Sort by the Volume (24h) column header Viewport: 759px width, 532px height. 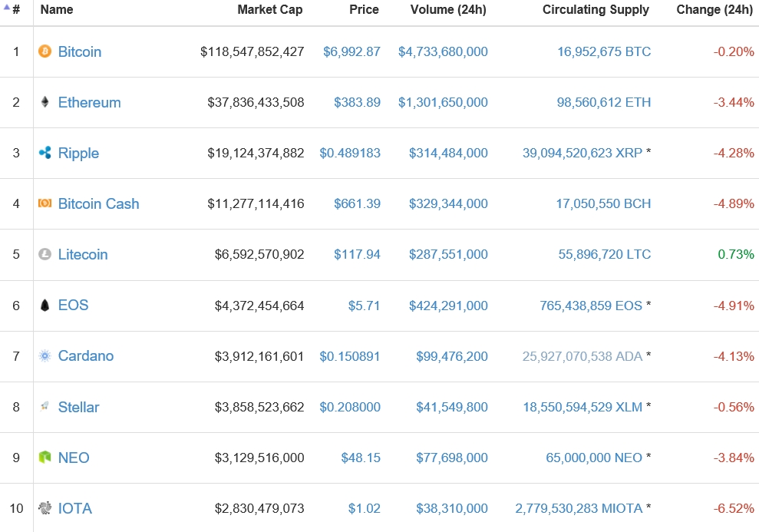pos(447,10)
